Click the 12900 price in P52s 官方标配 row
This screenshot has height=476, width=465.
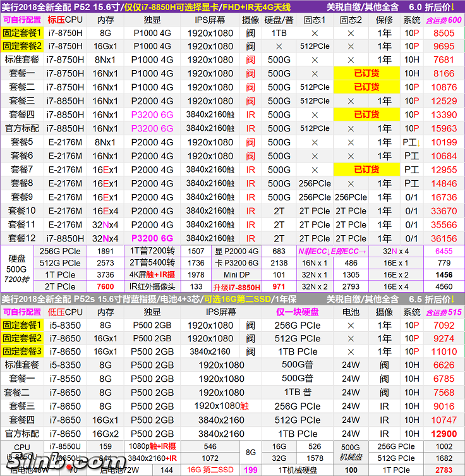click(x=444, y=434)
